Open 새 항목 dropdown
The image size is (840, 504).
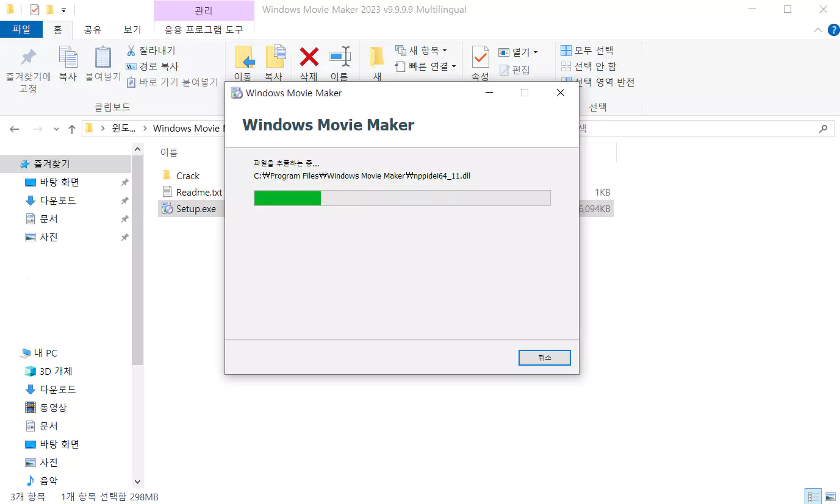click(x=422, y=51)
